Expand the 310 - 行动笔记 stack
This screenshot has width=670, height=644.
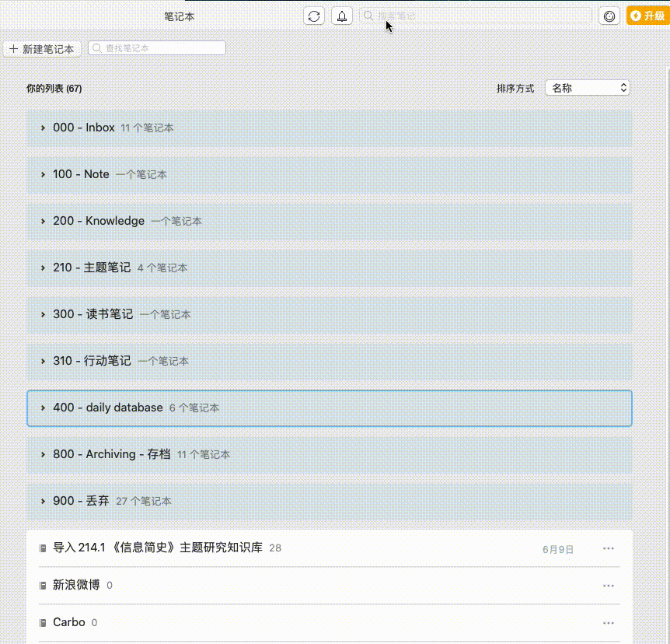pos(43,361)
